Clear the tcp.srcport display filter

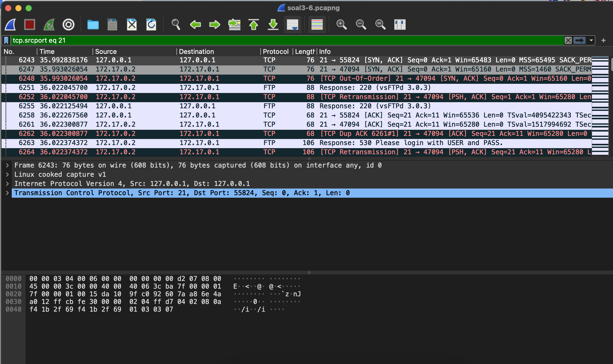(568, 40)
